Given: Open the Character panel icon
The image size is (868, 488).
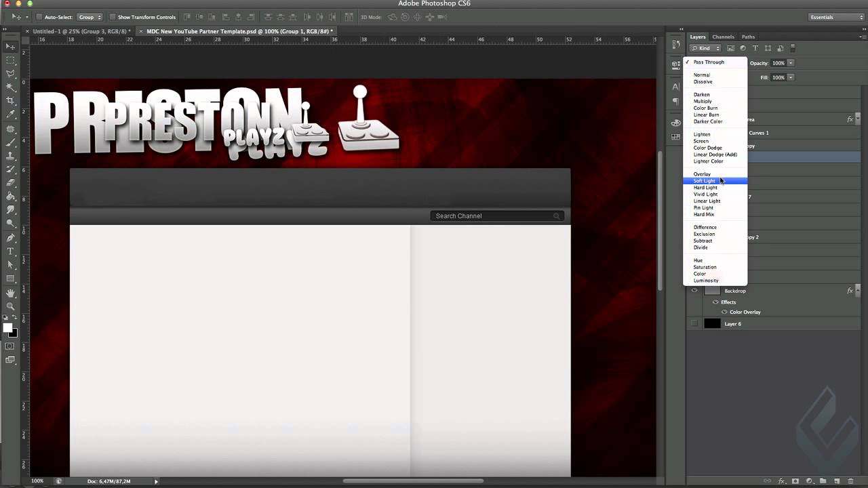Looking at the screenshot, I should [675, 87].
